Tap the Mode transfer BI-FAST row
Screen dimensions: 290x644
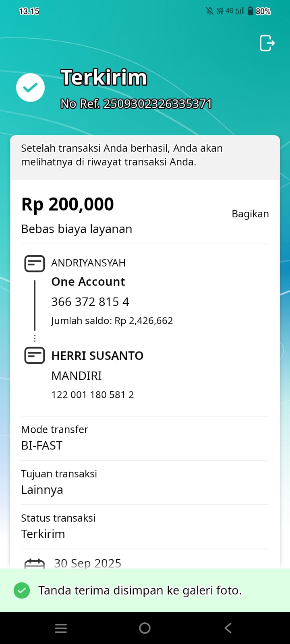(145, 438)
